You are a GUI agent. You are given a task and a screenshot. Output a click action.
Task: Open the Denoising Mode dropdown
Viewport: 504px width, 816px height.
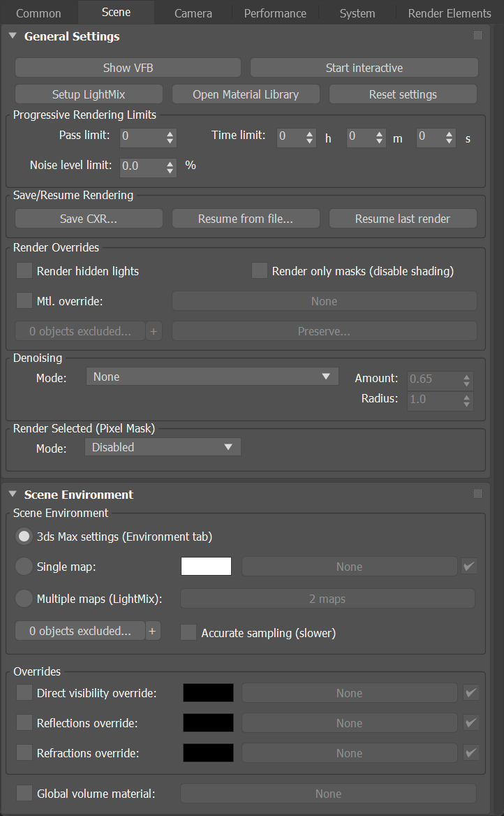pyautogui.click(x=212, y=377)
